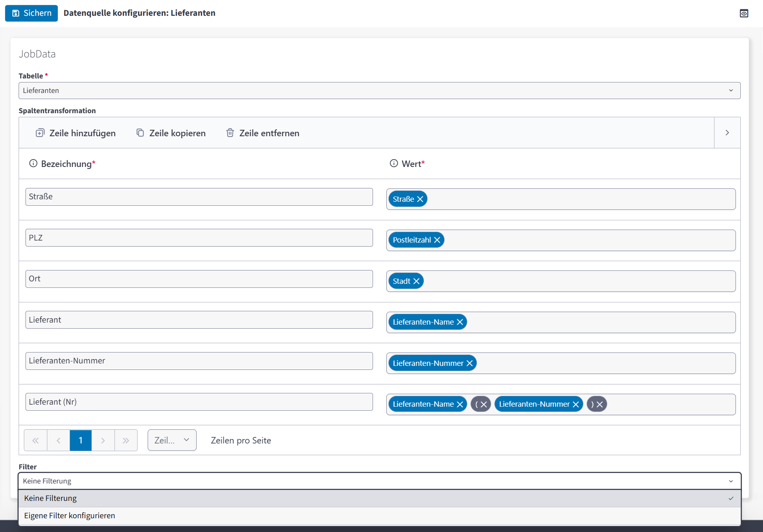Edit the Lieferant name field

point(199,320)
